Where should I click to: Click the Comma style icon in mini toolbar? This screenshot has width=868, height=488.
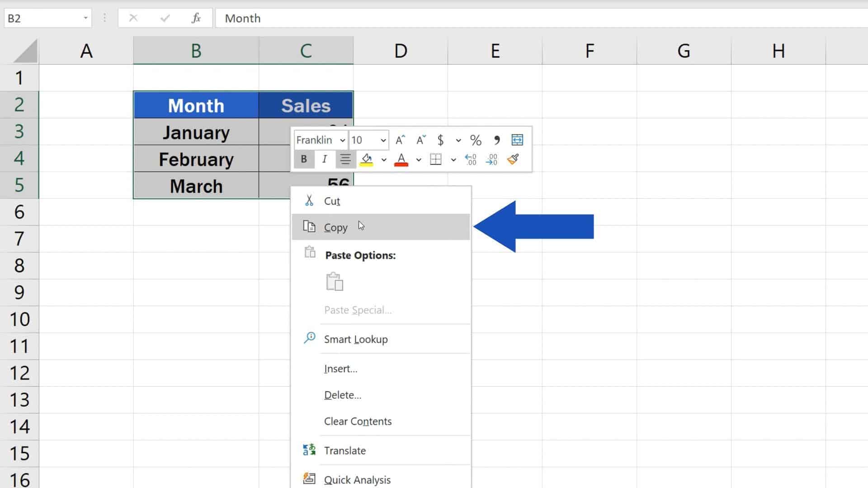496,140
